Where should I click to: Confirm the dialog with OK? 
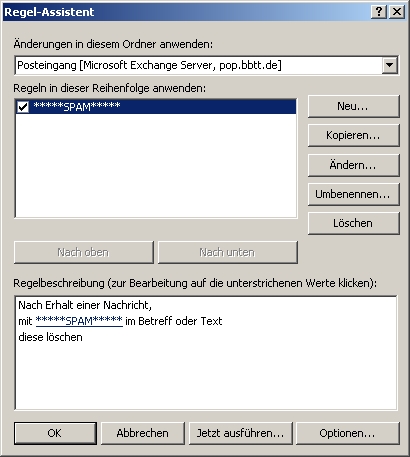55,433
